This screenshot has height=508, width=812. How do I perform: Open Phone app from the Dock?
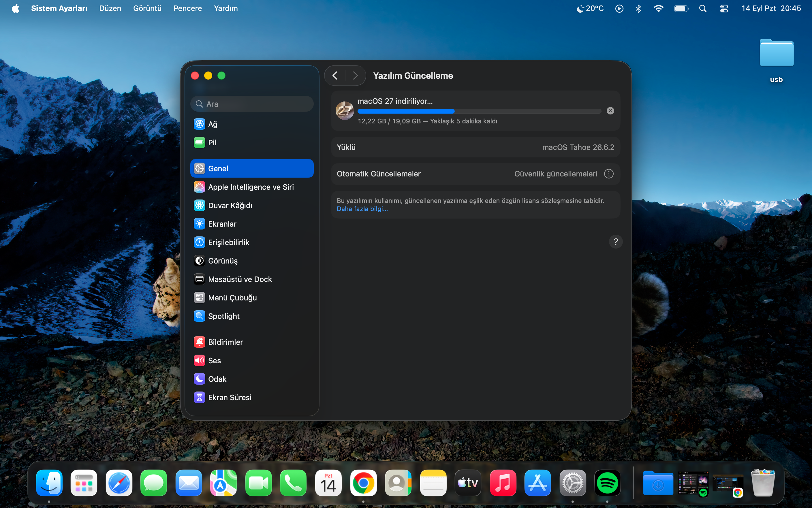293,483
